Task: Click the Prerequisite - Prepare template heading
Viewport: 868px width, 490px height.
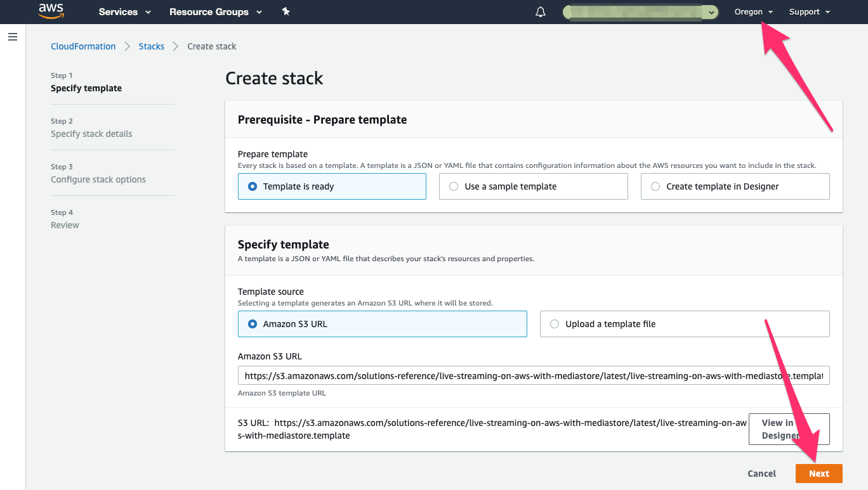Action: click(322, 119)
